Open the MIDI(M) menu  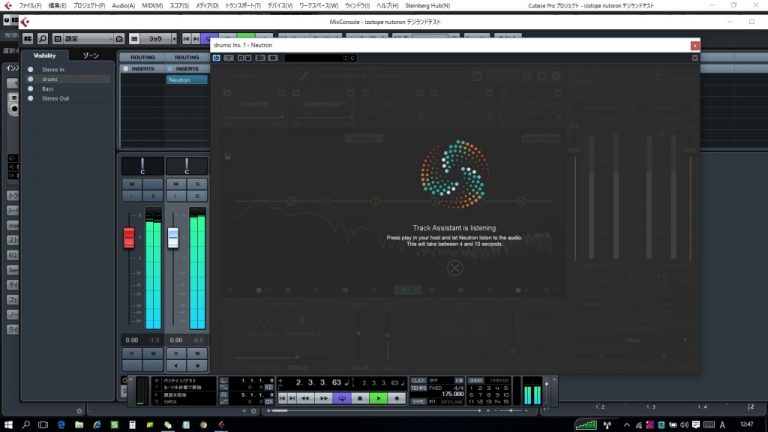(x=152, y=5)
